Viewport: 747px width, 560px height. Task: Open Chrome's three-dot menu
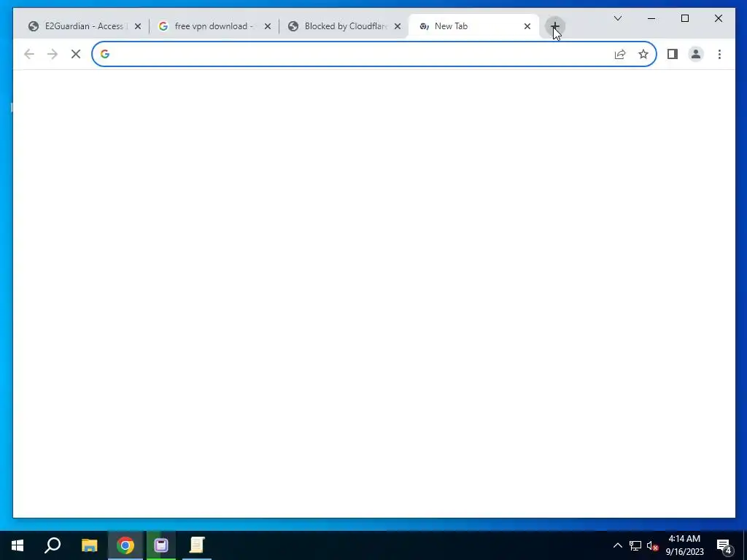point(719,54)
